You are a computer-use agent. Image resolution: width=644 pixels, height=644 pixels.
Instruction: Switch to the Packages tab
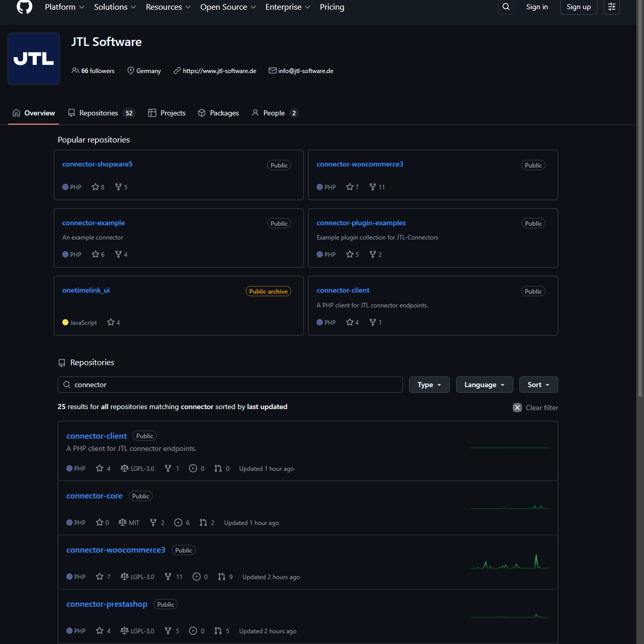[219, 113]
